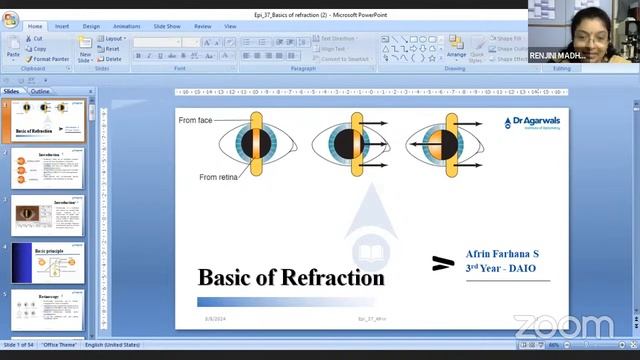The height and width of the screenshot is (360, 640).
Task: Open the Shape Outline color option
Action: pyautogui.click(x=507, y=49)
